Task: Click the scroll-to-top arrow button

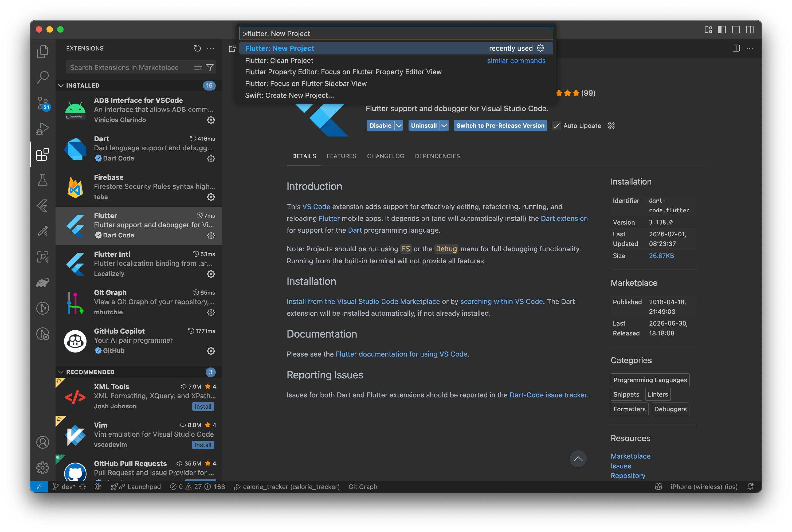Action: (578, 459)
